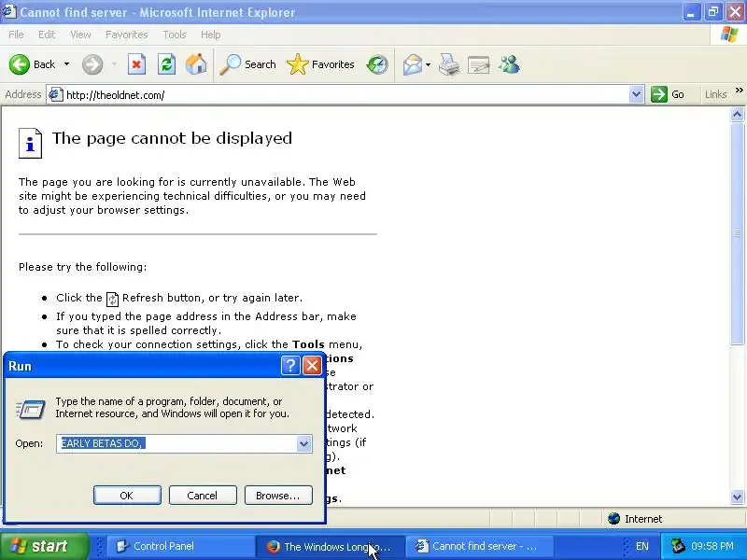747x560 pixels.
Task: Click the Run program icon
Action: point(31,409)
